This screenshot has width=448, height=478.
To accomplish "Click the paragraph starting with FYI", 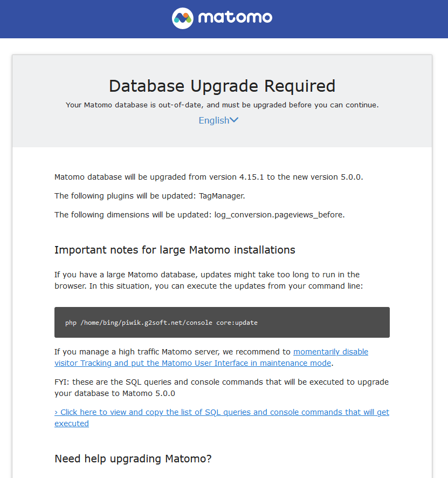I will tap(222, 387).
